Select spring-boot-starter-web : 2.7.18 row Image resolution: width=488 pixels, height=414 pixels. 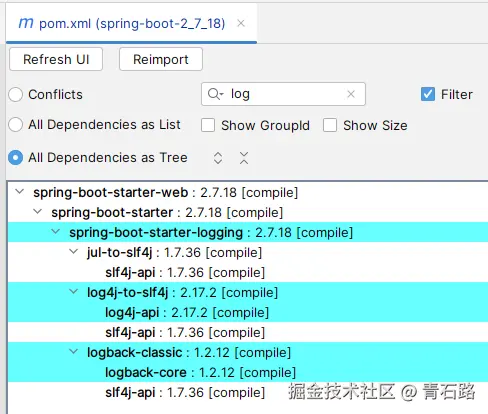[x=248, y=192]
